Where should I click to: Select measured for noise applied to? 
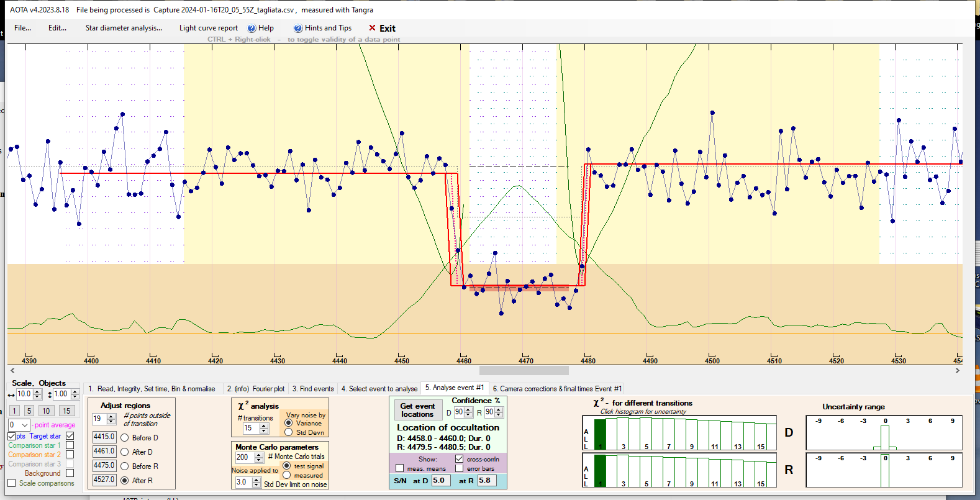[x=287, y=475]
